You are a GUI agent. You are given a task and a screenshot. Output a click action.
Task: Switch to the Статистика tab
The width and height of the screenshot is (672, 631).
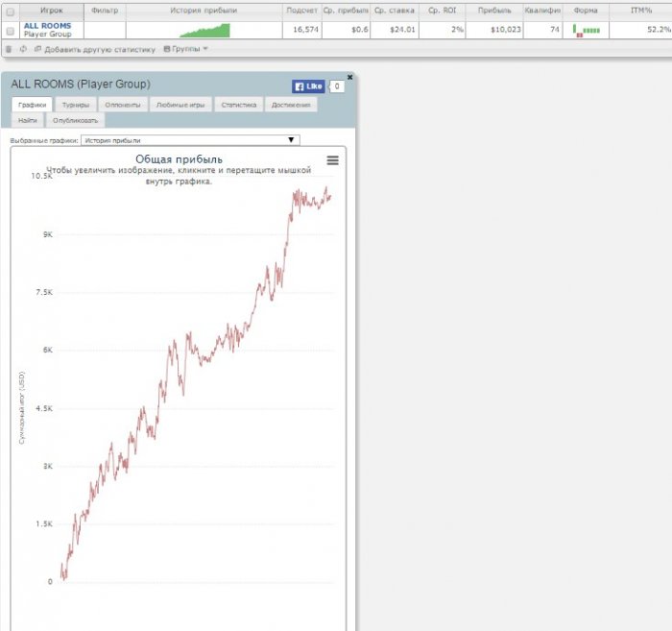(239, 105)
